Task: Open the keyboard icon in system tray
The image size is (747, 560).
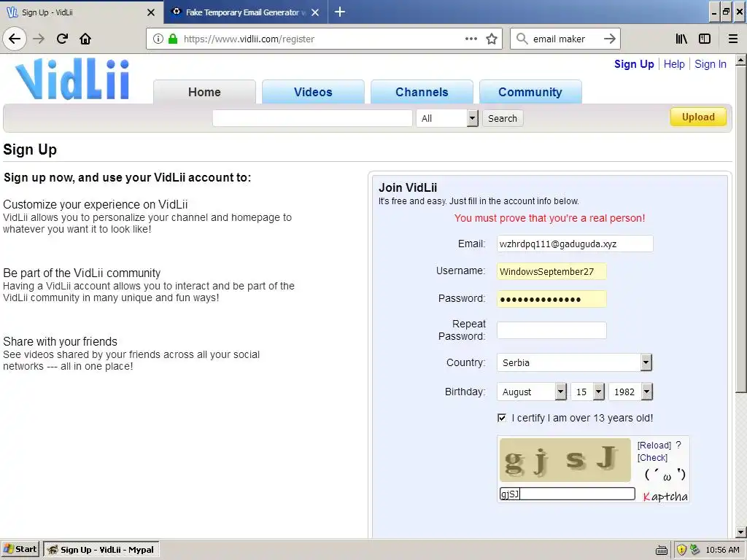Action: [x=662, y=550]
